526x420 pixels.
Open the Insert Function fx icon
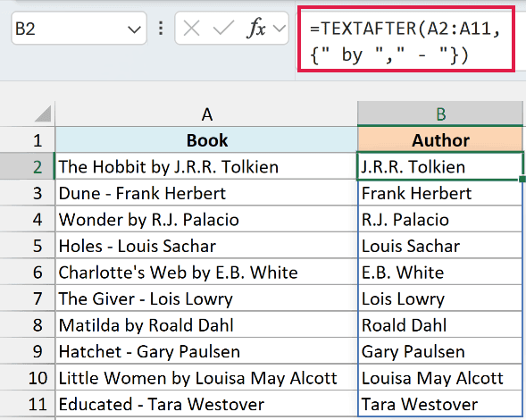(256, 29)
